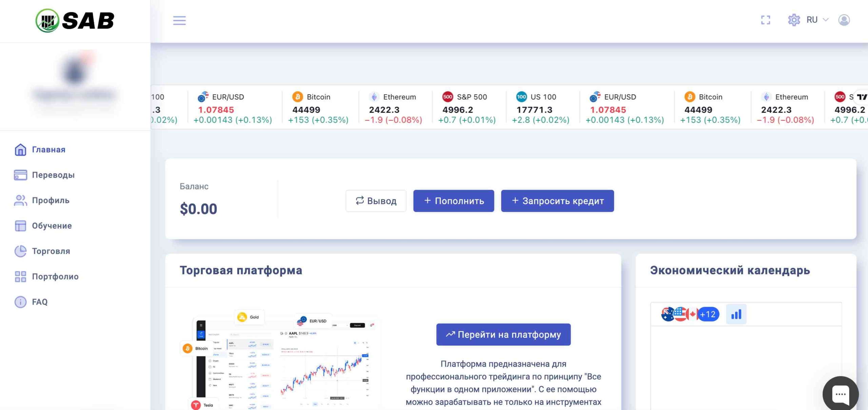868x410 pixels.
Task: Toggle the calendar importance bars icon
Action: pyautogui.click(x=736, y=314)
